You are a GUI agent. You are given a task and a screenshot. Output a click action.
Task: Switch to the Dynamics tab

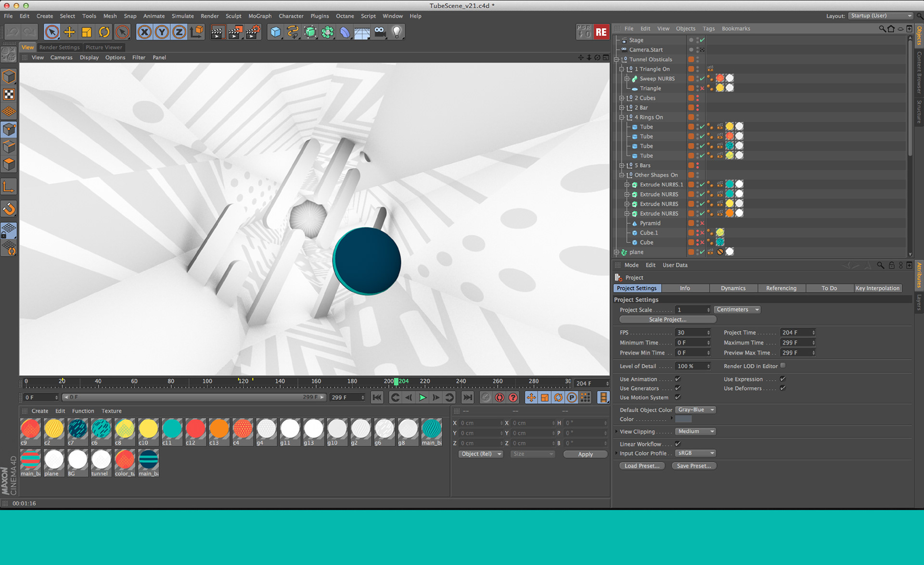pos(733,288)
